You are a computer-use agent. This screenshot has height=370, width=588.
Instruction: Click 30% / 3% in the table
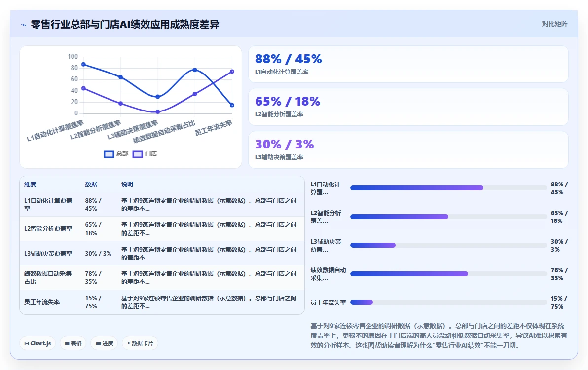coord(98,254)
